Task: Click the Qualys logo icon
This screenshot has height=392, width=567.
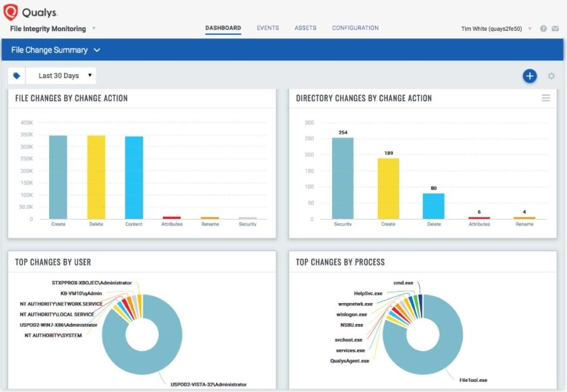Action: (x=11, y=11)
